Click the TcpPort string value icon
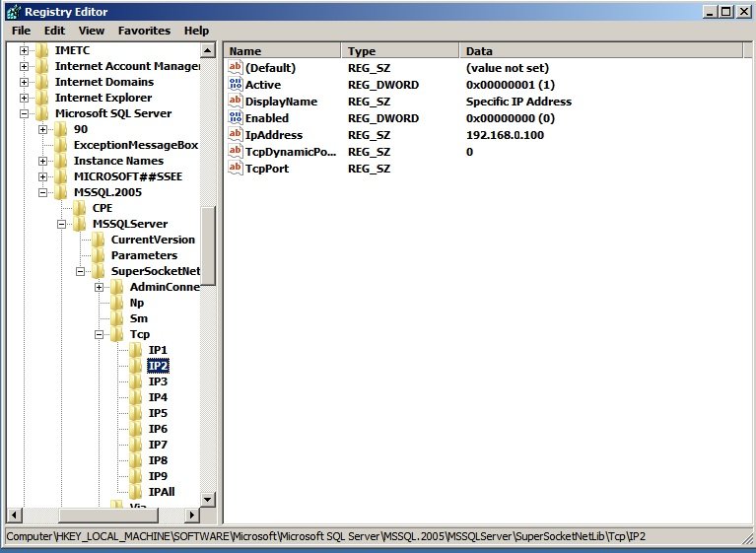This screenshot has width=756, height=553. 235,169
